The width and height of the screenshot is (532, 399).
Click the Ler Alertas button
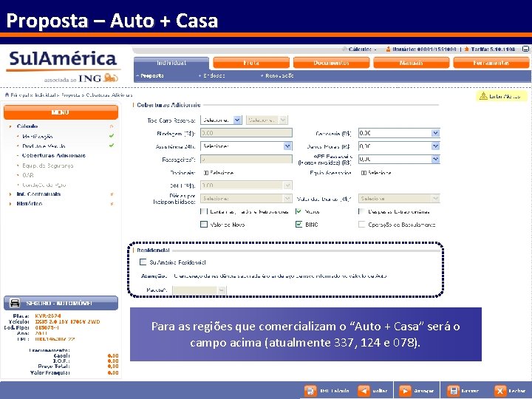point(502,96)
